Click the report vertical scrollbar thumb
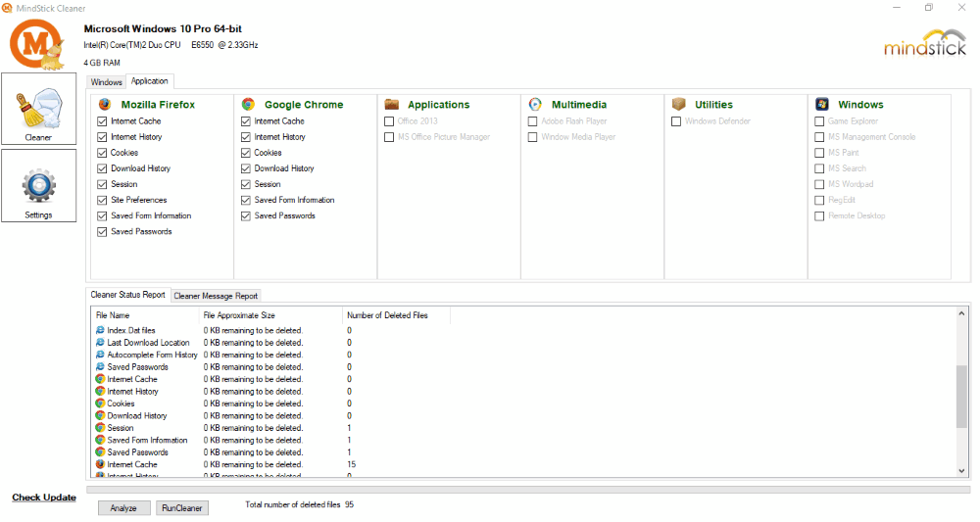Viewport: 980px width, 522px height. [x=962, y=397]
